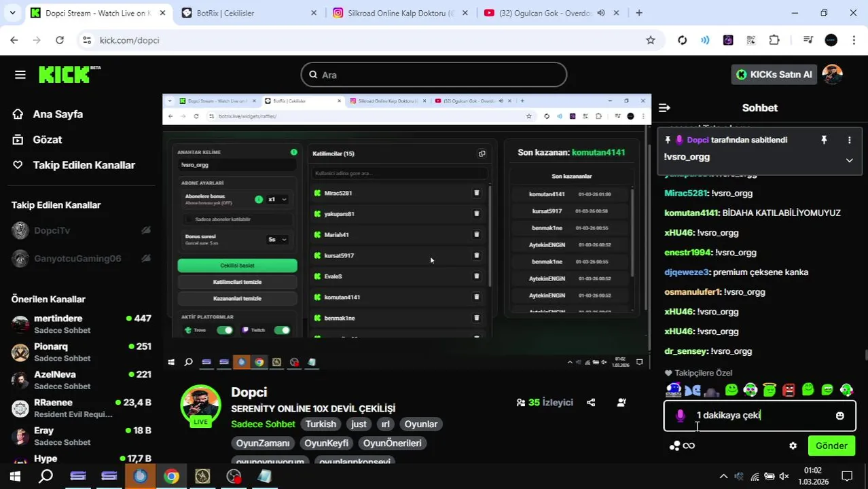View site information icon in address bar
This screenshot has width=868, height=489.
click(x=86, y=40)
